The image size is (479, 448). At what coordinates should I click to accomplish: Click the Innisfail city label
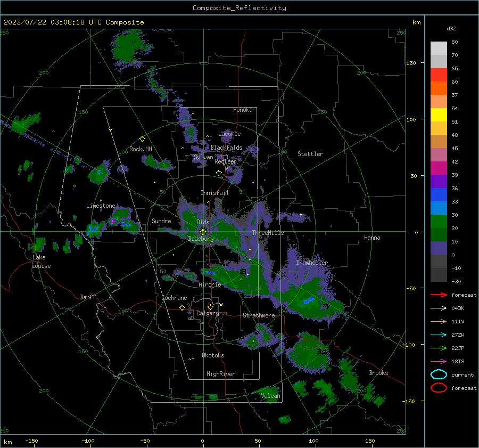tap(214, 193)
